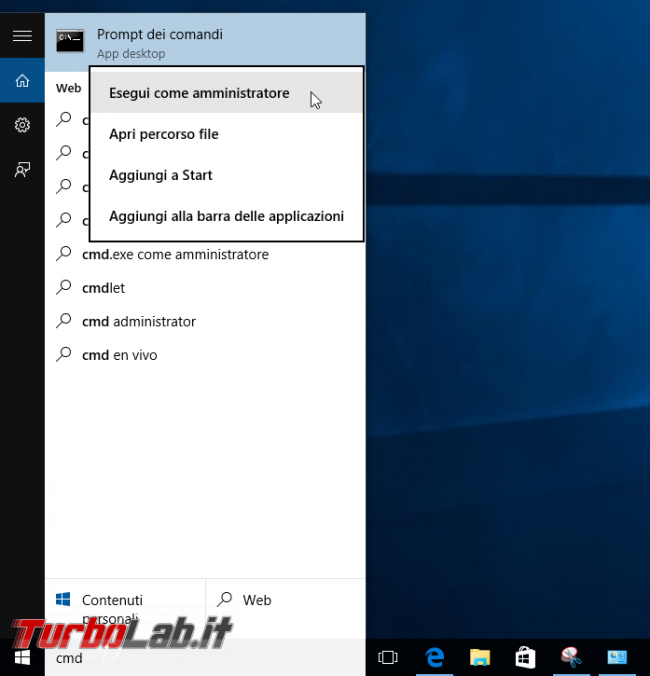Launch Microsoft Edge from taskbar
This screenshot has height=676, width=650.
coord(434,657)
